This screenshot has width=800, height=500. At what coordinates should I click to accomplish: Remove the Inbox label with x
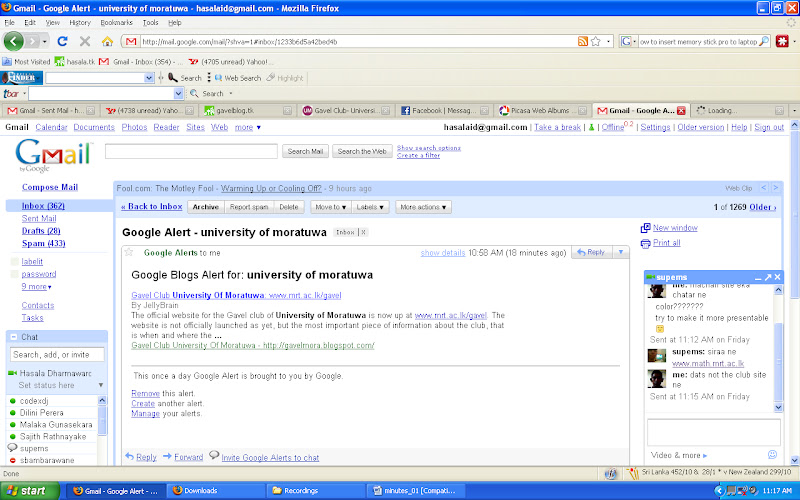pyautogui.click(x=363, y=232)
